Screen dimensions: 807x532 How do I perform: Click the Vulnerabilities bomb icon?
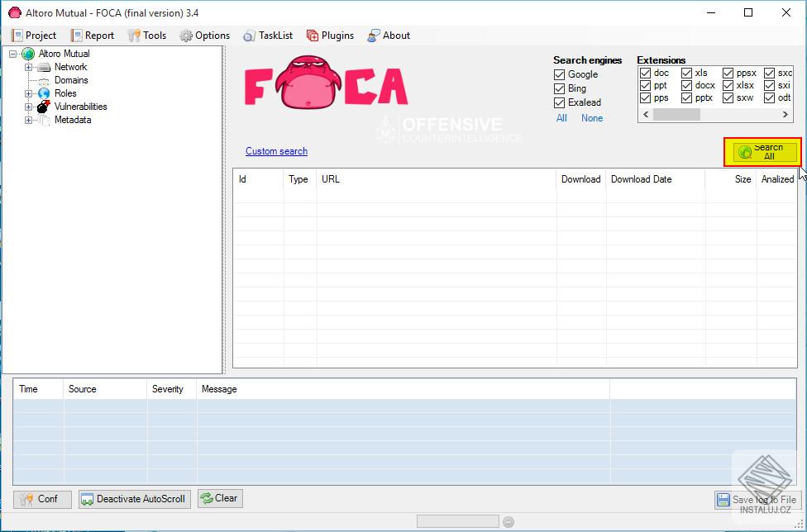pos(44,107)
